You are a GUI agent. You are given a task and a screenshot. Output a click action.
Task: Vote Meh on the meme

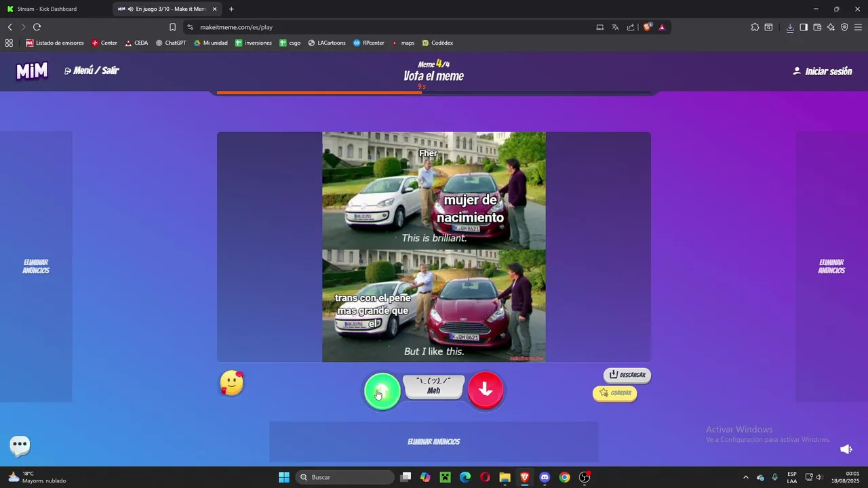pos(433,386)
